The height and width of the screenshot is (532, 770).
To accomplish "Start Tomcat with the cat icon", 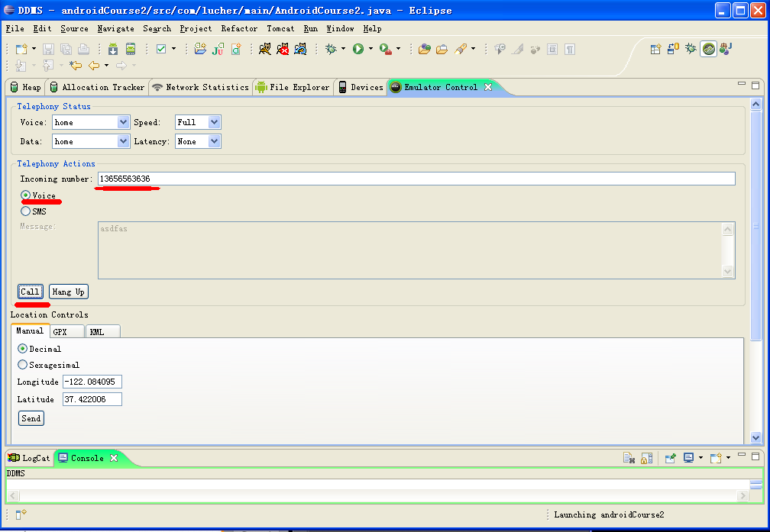I will tap(264, 49).
